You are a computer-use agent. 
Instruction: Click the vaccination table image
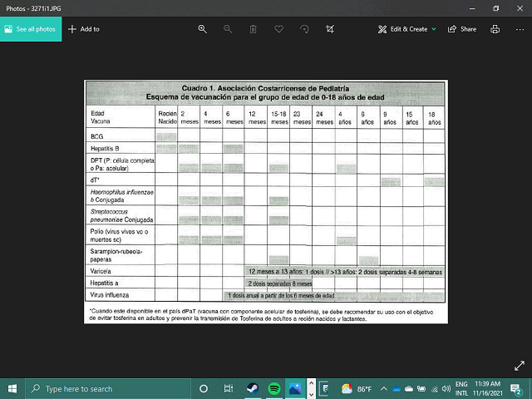tap(266, 202)
